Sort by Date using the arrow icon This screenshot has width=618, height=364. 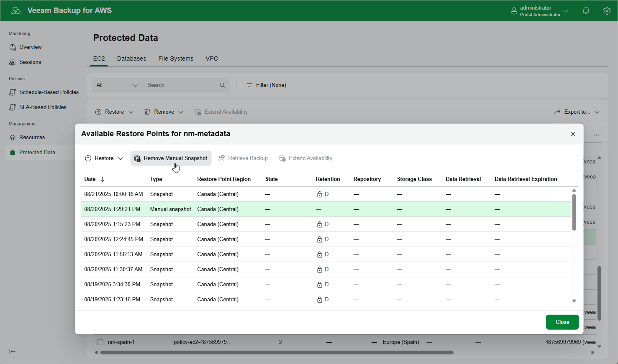102,179
